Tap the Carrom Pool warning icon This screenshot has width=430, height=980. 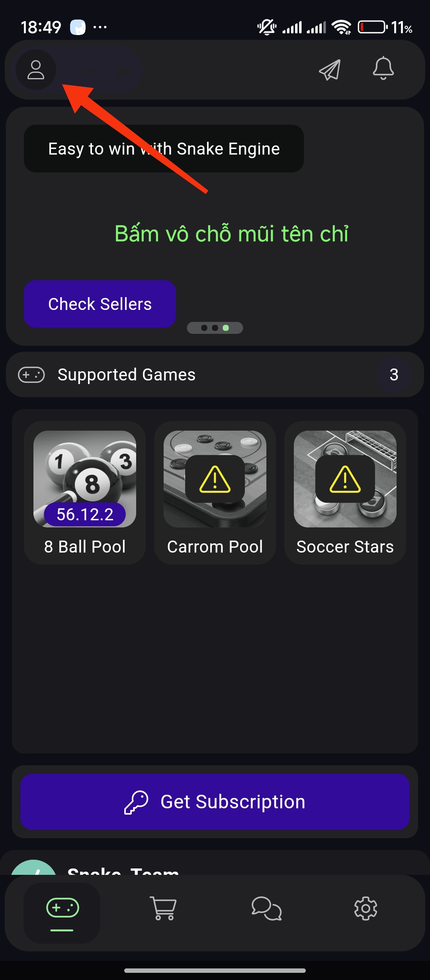point(215,479)
